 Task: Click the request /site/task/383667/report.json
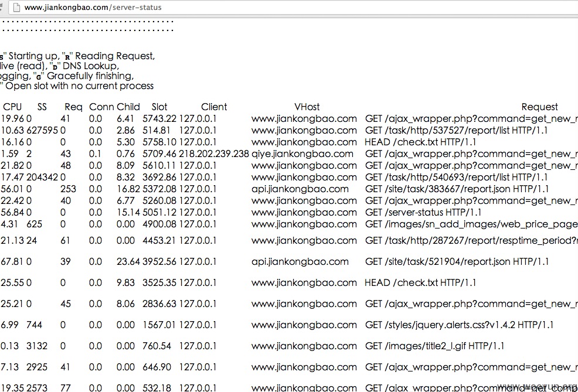coord(457,189)
